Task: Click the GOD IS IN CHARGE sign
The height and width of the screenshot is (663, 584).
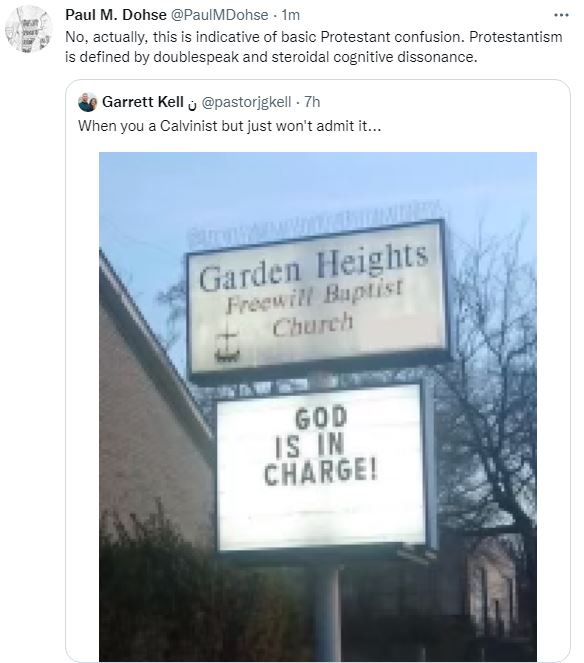Action: click(322, 466)
